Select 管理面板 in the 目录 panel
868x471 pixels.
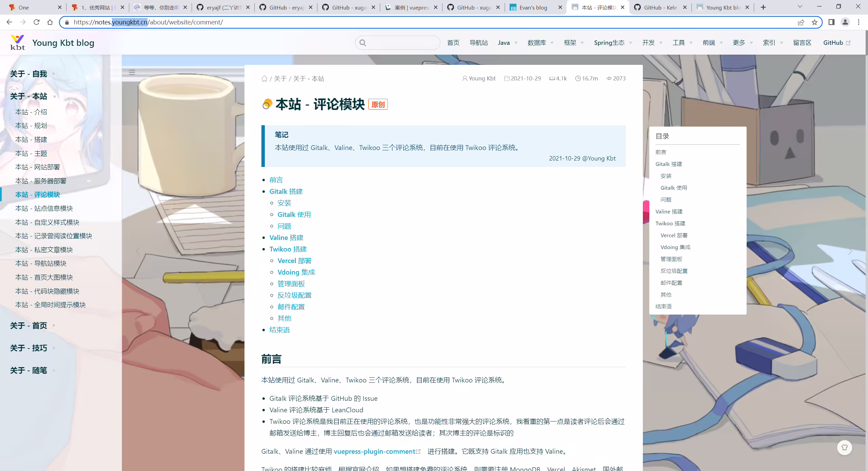[x=671, y=259]
